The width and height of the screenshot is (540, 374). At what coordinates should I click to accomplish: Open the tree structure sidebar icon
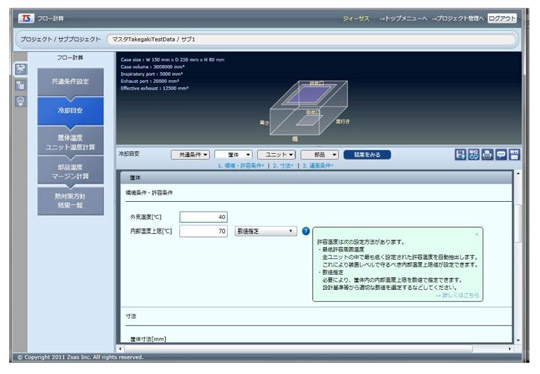(21, 85)
